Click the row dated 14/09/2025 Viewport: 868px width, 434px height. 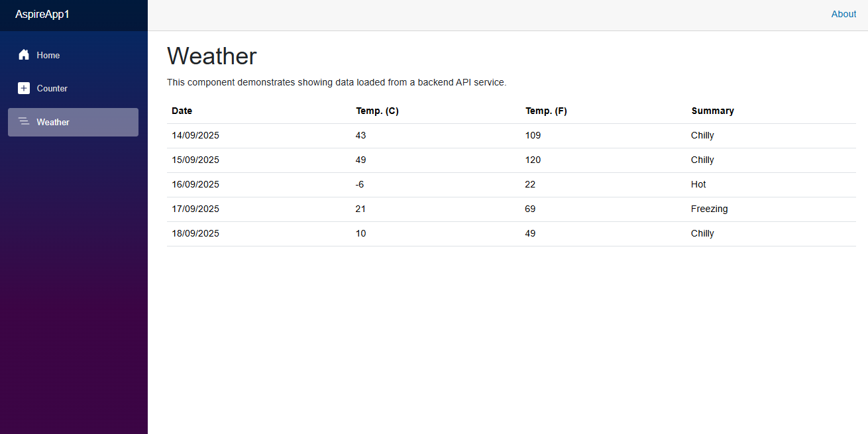(x=195, y=135)
